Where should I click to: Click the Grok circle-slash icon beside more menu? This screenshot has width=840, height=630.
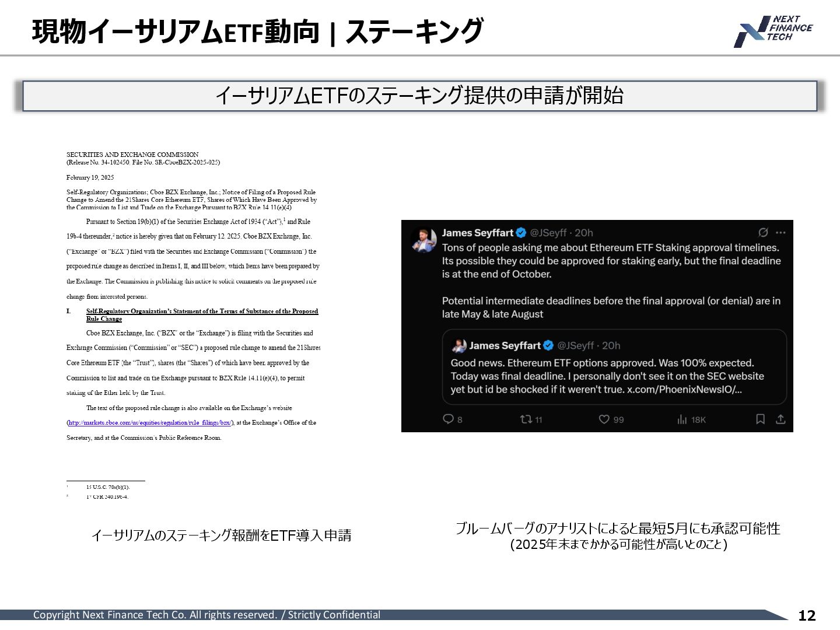point(763,232)
